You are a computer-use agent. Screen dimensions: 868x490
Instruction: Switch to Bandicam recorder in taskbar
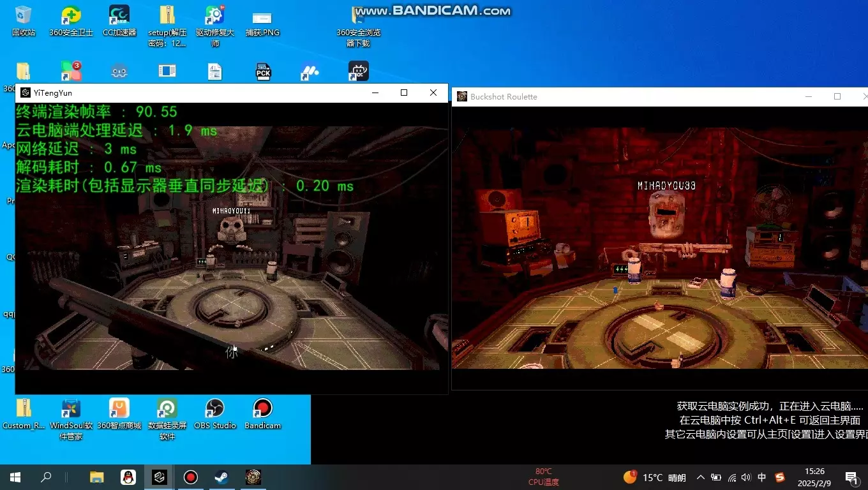click(190, 477)
